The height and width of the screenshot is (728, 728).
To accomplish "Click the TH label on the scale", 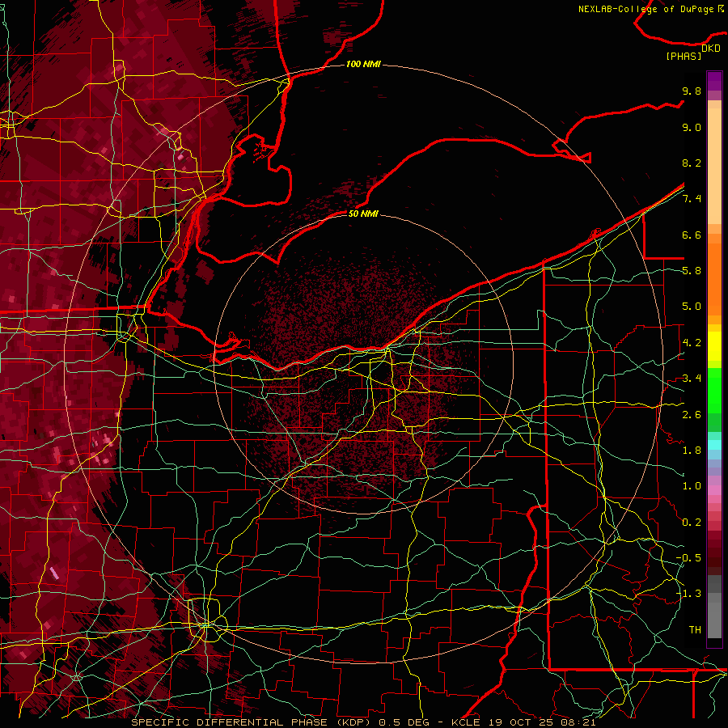I will pyautogui.click(x=695, y=630).
